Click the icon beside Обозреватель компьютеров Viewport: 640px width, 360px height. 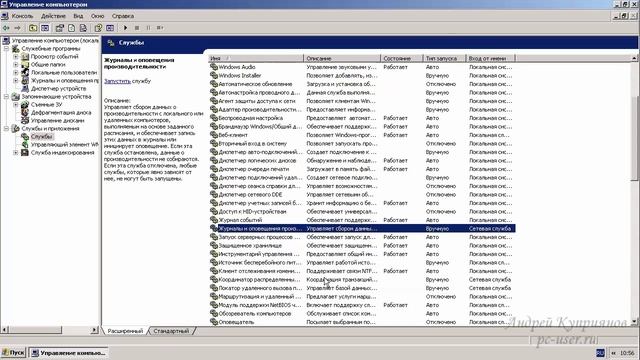click(213, 313)
